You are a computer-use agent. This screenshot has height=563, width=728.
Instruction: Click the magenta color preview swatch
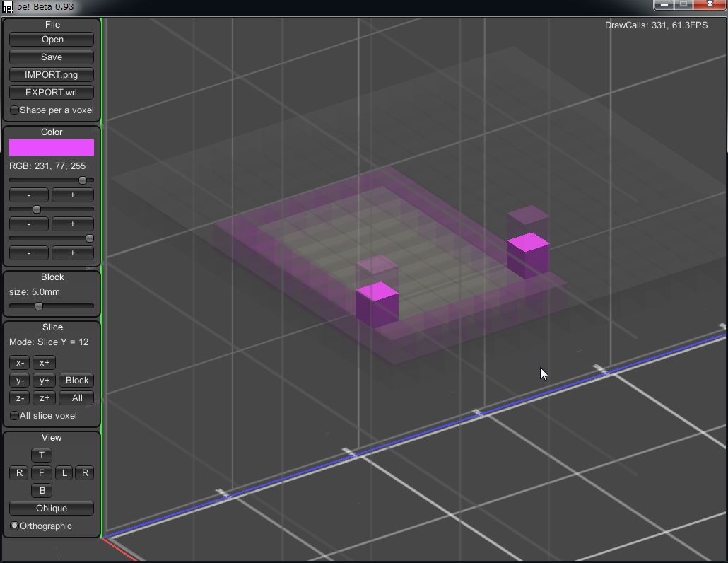click(x=52, y=147)
